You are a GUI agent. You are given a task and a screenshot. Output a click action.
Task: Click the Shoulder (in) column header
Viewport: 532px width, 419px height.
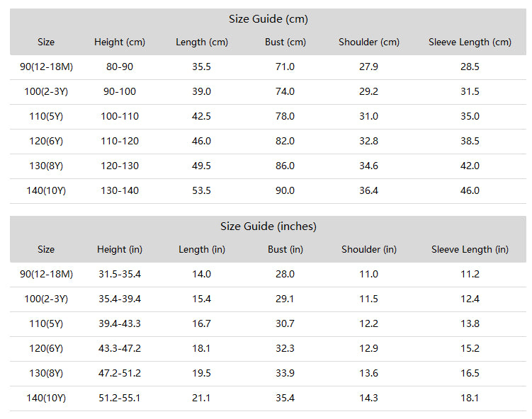(x=369, y=250)
